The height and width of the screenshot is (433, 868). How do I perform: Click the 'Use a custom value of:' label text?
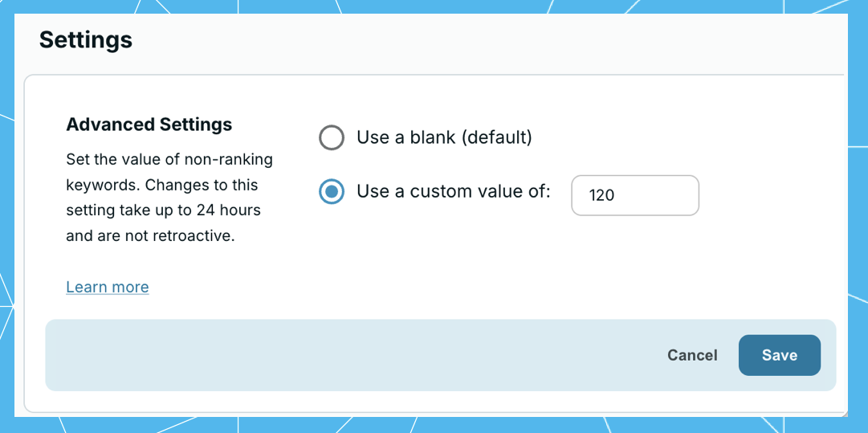[454, 192]
